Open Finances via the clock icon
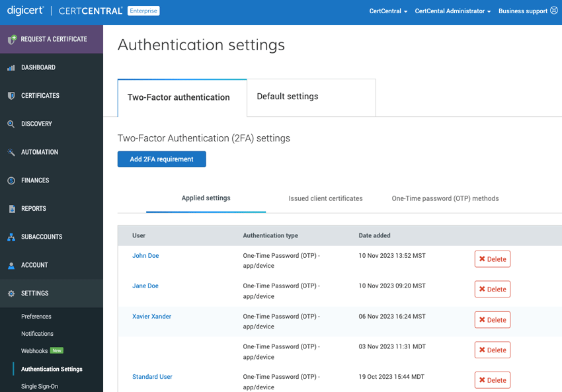The image size is (562, 392). pos(13,180)
